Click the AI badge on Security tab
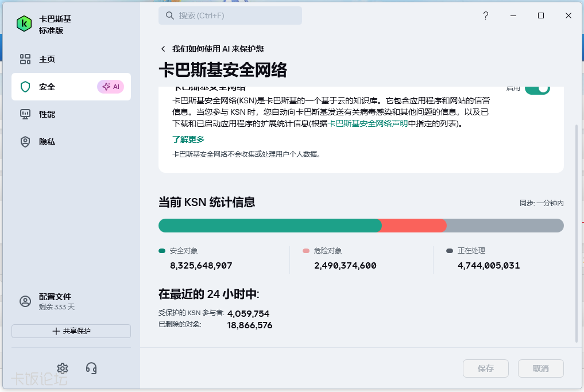Screen dimensions: 584x392 click(x=110, y=87)
